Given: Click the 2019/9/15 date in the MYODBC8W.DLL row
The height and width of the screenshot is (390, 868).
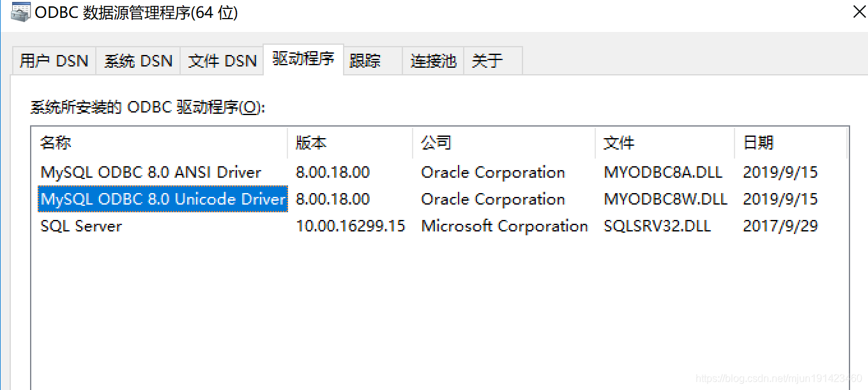Looking at the screenshot, I should [780, 199].
